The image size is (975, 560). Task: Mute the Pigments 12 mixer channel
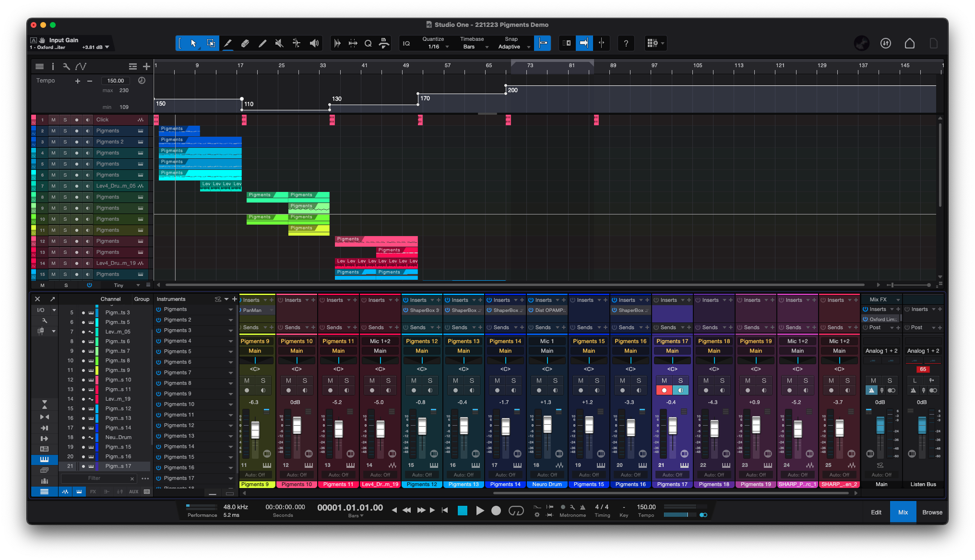414,381
